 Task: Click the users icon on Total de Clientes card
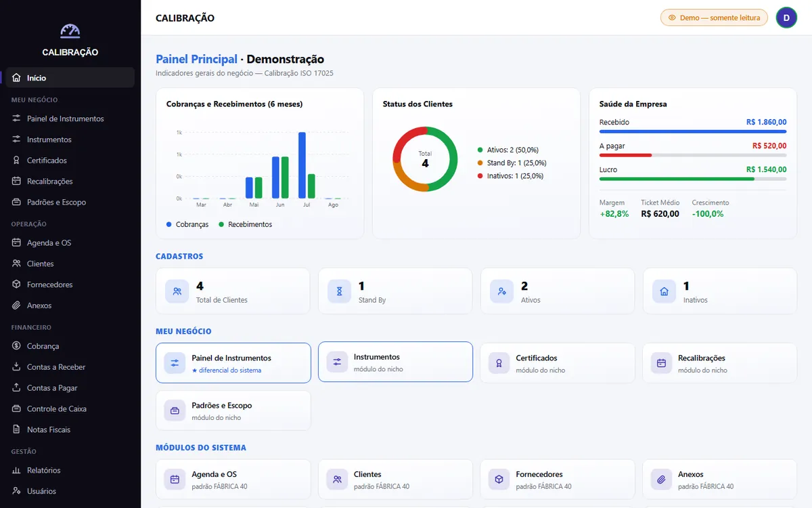coord(177,291)
